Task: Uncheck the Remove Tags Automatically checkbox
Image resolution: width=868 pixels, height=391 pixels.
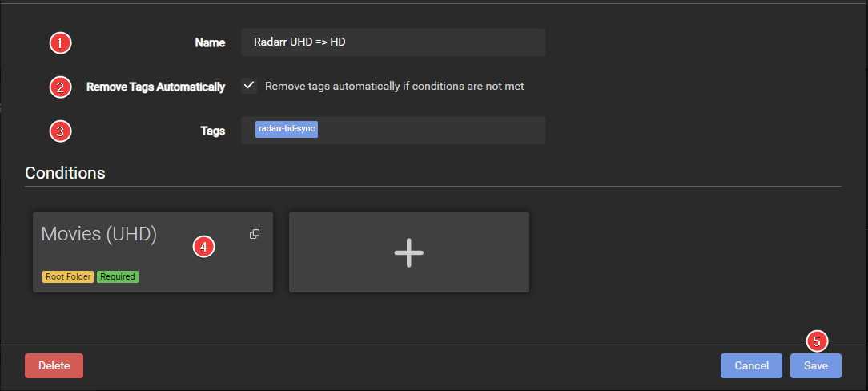Action: click(x=249, y=86)
